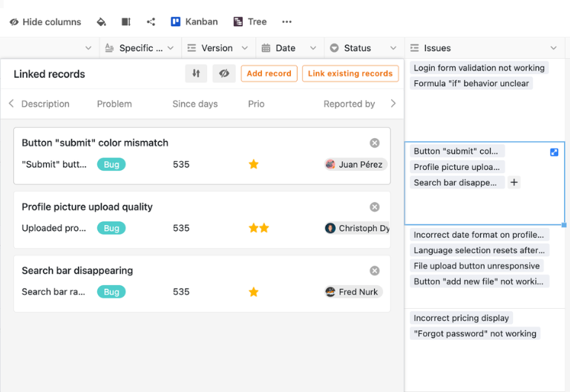Open File upload button unresponsive link
This screenshot has height=392, width=570.
pos(476,266)
